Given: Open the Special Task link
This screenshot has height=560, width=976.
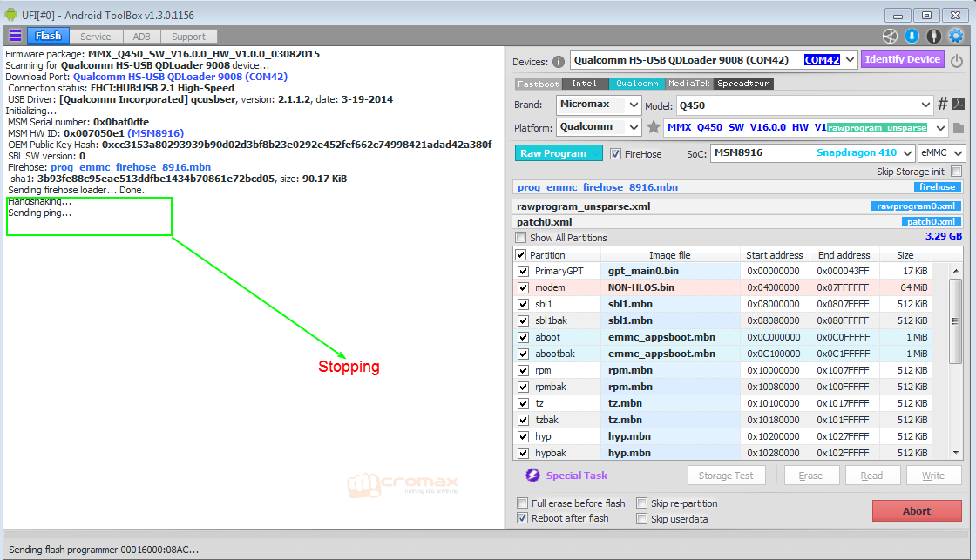Looking at the screenshot, I should click(x=576, y=476).
